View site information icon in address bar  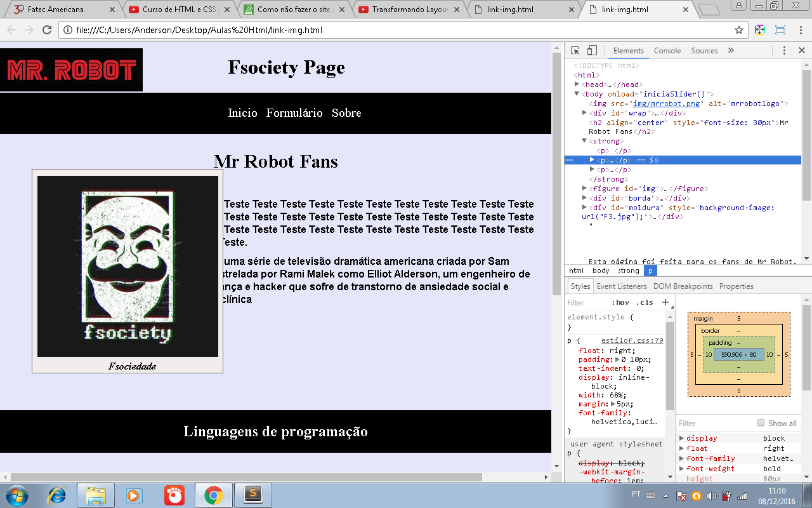[x=68, y=30]
